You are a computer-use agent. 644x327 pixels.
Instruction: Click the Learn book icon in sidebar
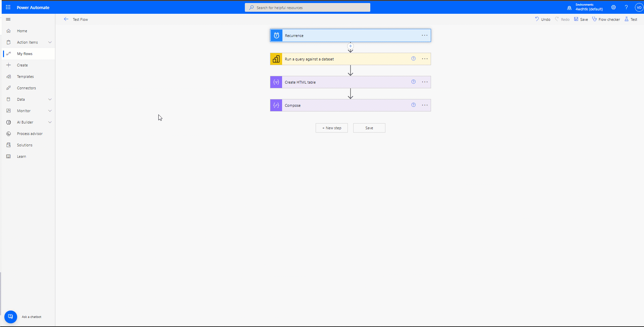9,156
